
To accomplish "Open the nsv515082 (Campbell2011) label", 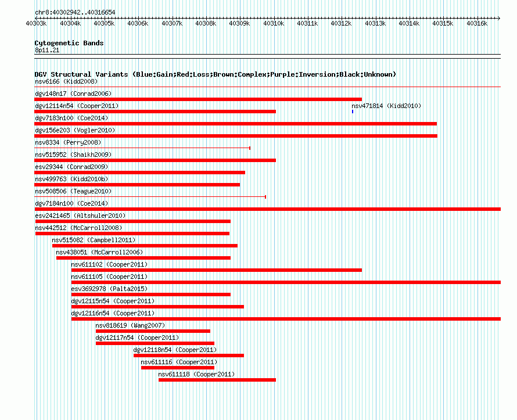I will click(x=94, y=240).
